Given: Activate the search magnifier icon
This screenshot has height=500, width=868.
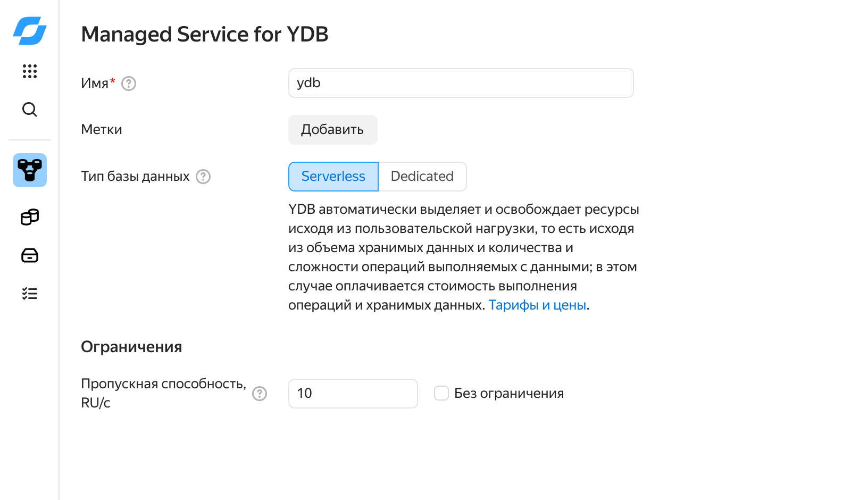Looking at the screenshot, I should [x=29, y=110].
